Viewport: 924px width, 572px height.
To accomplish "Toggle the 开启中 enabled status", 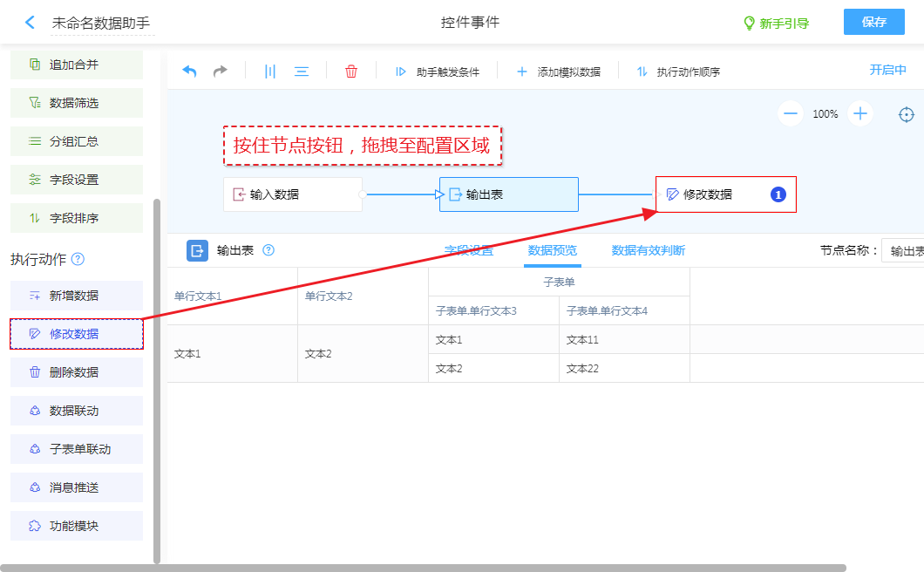I will click(887, 71).
